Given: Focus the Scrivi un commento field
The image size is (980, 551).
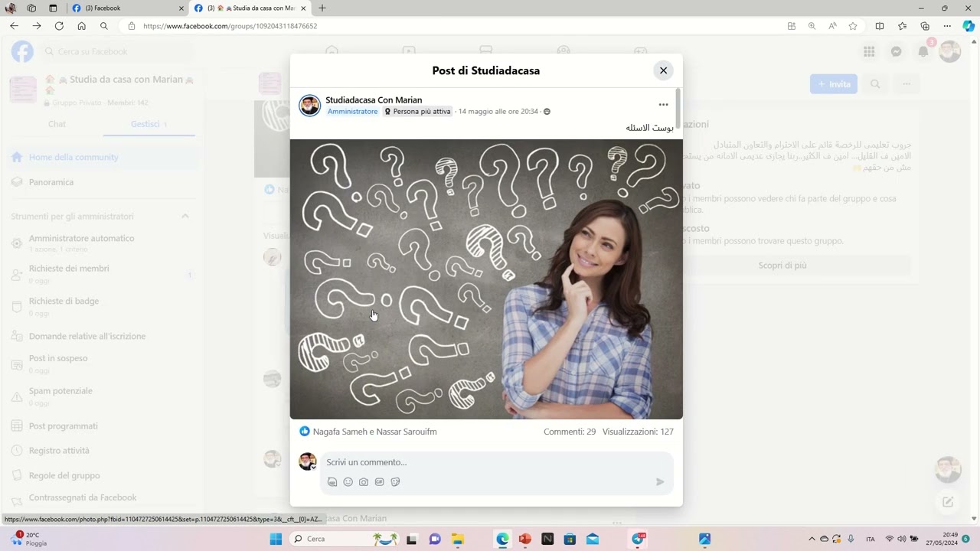Looking at the screenshot, I should coord(490,462).
